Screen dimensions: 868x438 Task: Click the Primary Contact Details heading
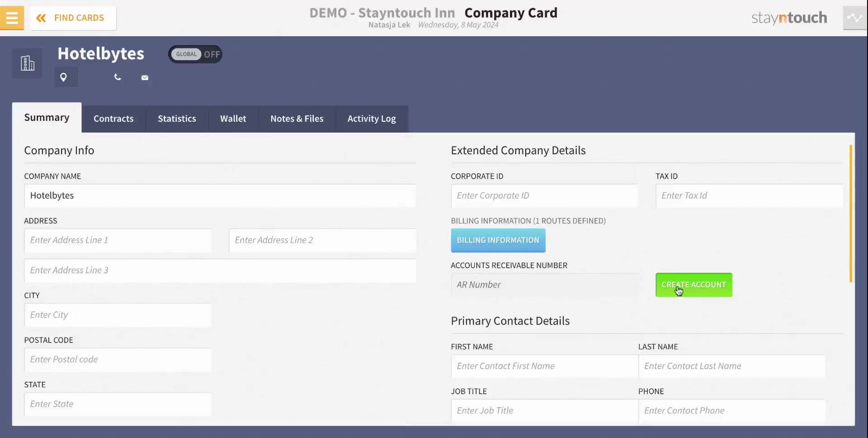510,321
